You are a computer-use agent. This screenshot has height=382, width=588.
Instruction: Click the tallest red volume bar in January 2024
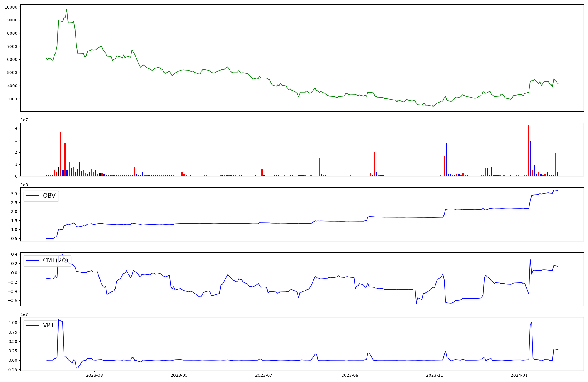(529, 150)
